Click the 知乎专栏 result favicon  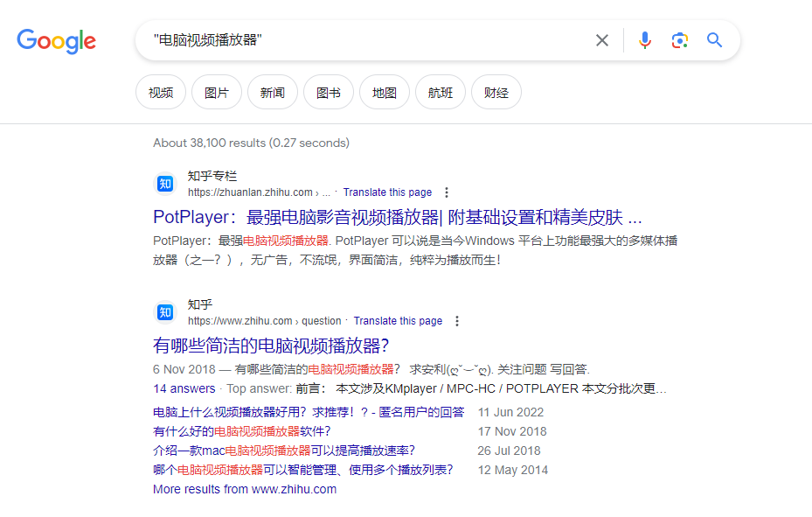[x=165, y=184]
